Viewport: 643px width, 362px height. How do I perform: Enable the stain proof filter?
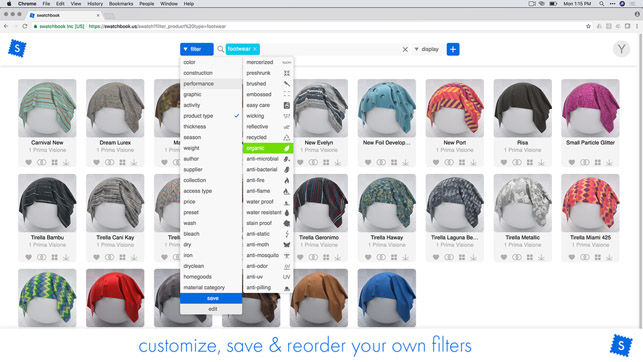tap(268, 223)
